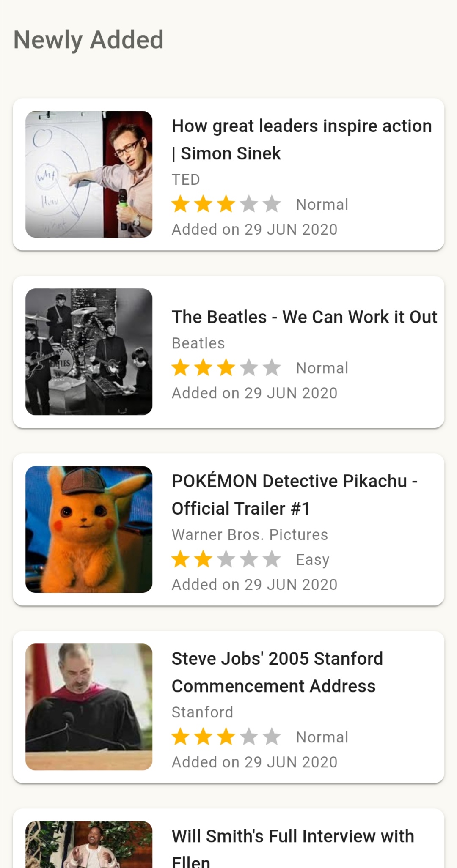
Task: Click the star rating on Steve Jobs card
Action: click(x=226, y=737)
